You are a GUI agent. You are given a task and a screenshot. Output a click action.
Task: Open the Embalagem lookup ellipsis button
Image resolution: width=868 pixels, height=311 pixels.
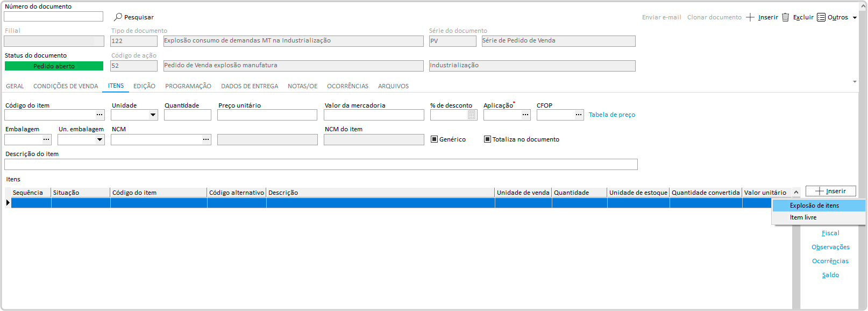click(x=46, y=139)
